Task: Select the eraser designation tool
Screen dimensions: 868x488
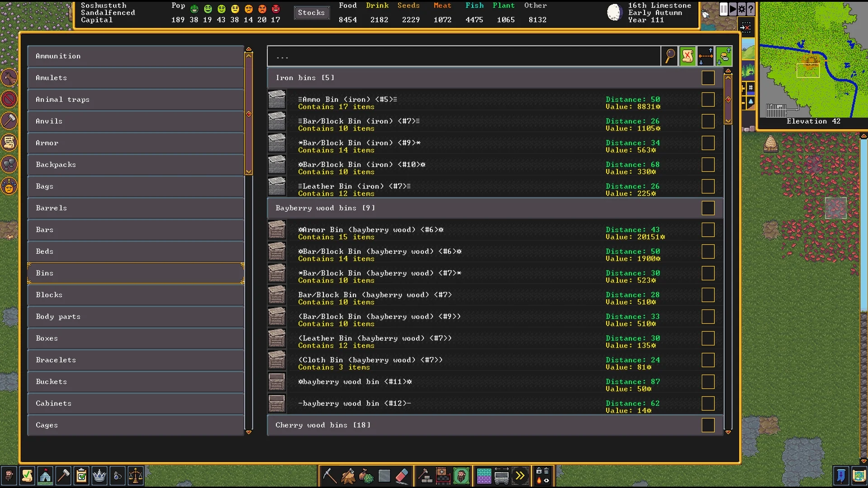Action: [402, 476]
